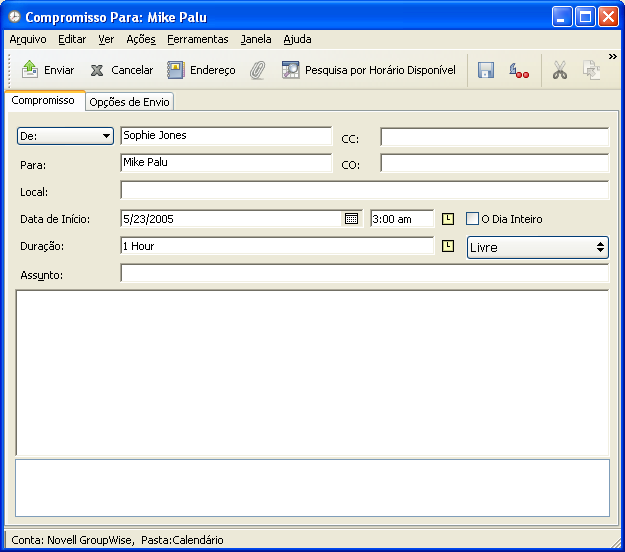
Task: Click the status bar text Conta: Novell GroupWise
Action: [72, 540]
